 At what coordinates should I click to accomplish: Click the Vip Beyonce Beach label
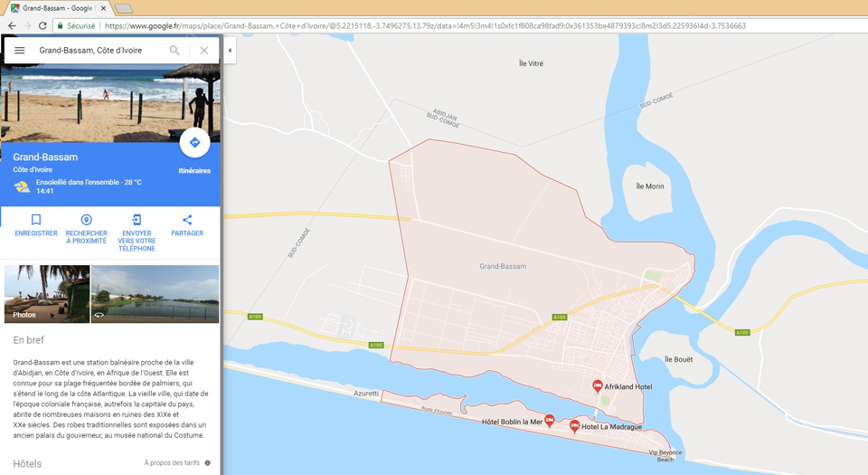click(x=665, y=456)
